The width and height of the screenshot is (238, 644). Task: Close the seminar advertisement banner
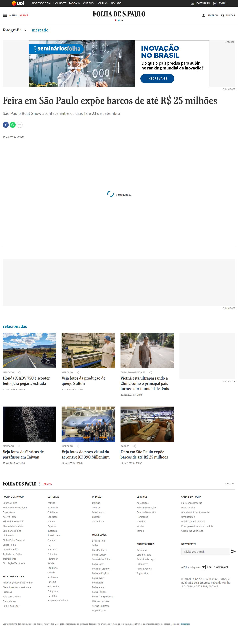(229, 42)
